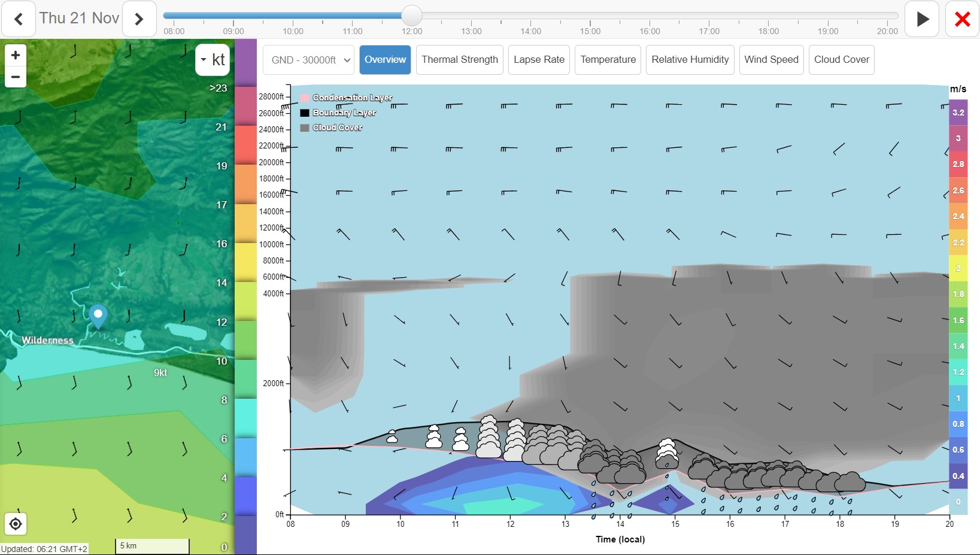Switch to Lapse Rate tab

pos(539,60)
